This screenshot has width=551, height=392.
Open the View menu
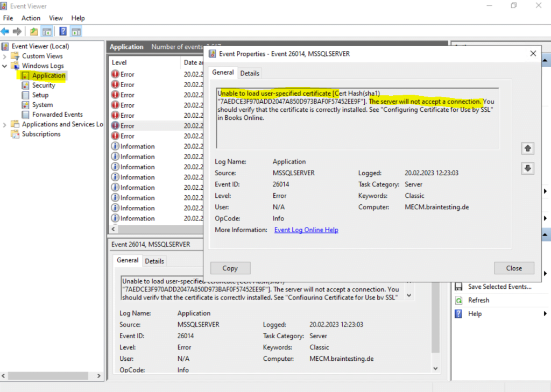point(55,18)
